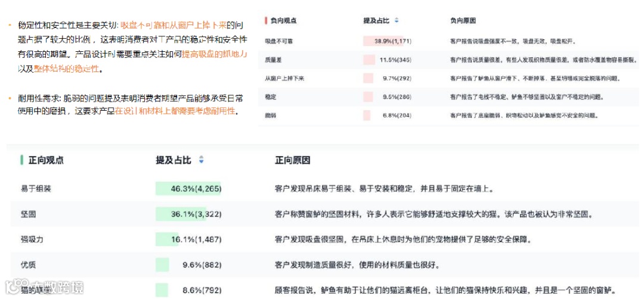
Task: Click the 11.5%(345) percentage value
Action: (395, 60)
